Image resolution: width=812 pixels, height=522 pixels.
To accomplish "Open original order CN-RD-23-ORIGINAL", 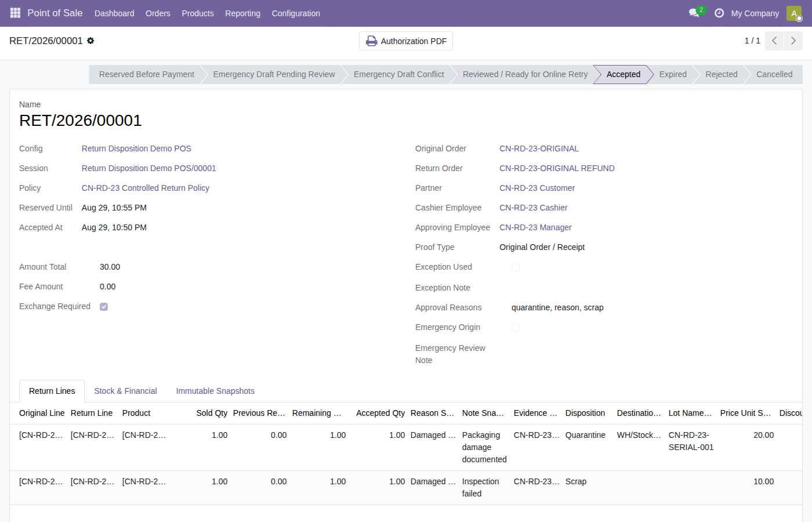I will tap(539, 148).
